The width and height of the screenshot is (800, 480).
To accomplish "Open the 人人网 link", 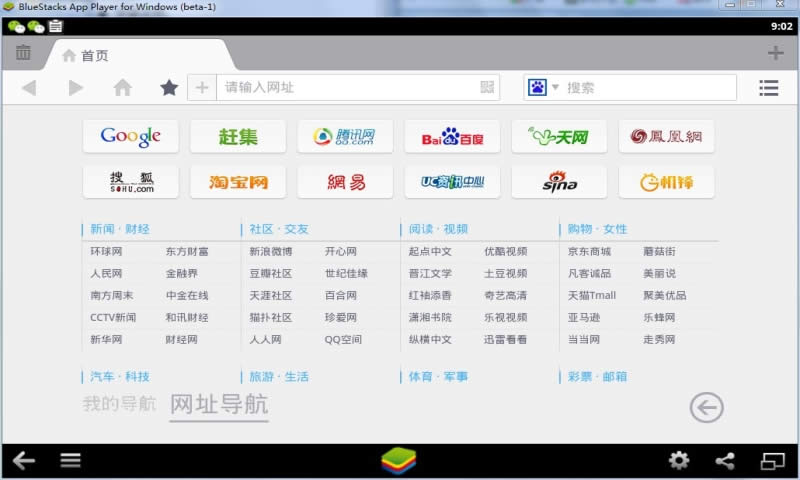I will click(265, 339).
